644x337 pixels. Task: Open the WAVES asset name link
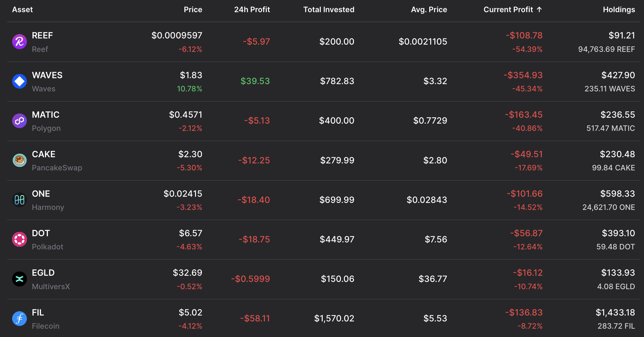(x=47, y=75)
